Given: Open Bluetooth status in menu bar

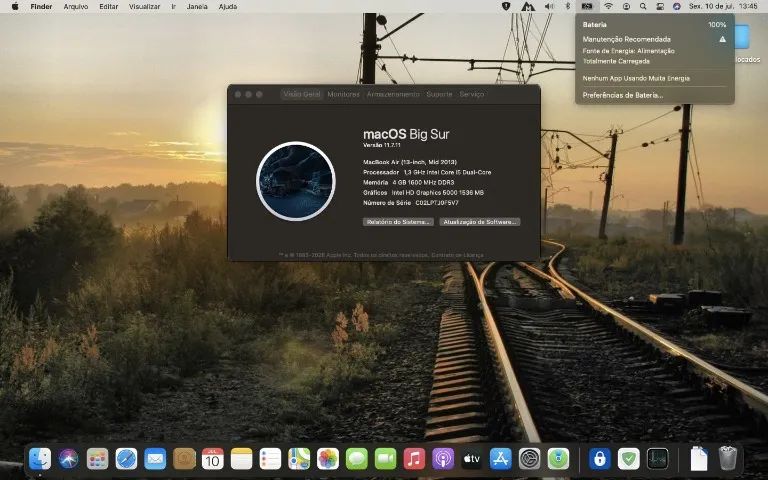Looking at the screenshot, I should [568, 6].
